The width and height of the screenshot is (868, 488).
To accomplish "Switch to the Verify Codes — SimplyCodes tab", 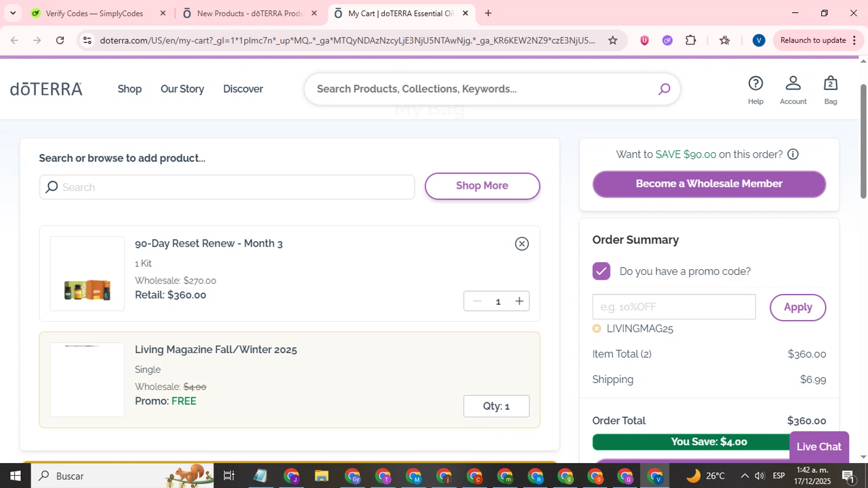I will click(94, 13).
